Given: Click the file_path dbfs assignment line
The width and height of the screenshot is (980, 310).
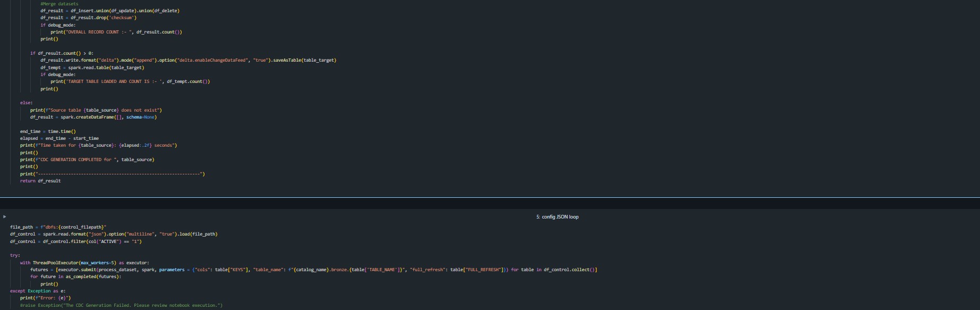Looking at the screenshot, I should point(58,227).
